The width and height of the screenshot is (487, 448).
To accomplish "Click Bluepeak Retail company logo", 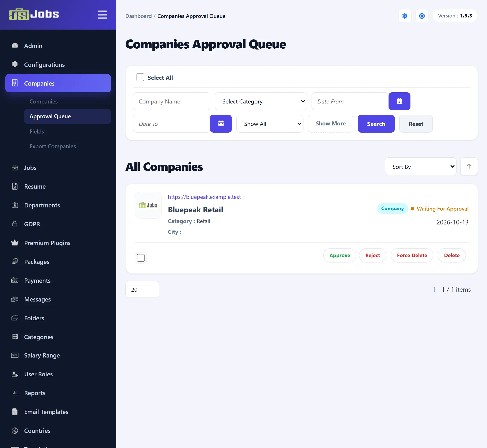I will [x=148, y=205].
